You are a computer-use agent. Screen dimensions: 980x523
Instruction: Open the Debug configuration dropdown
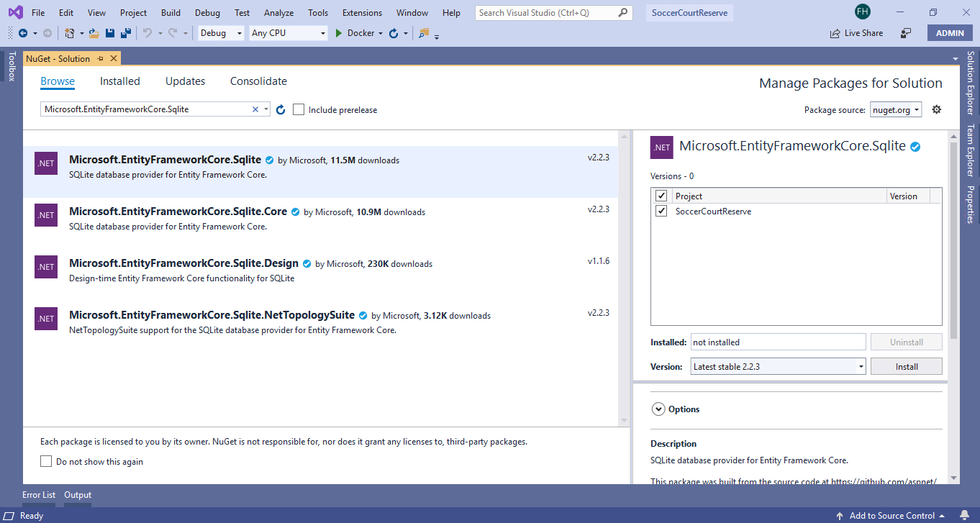click(221, 33)
